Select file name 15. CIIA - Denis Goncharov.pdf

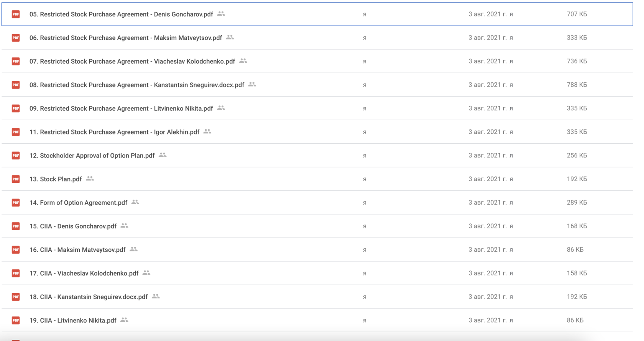click(x=73, y=226)
